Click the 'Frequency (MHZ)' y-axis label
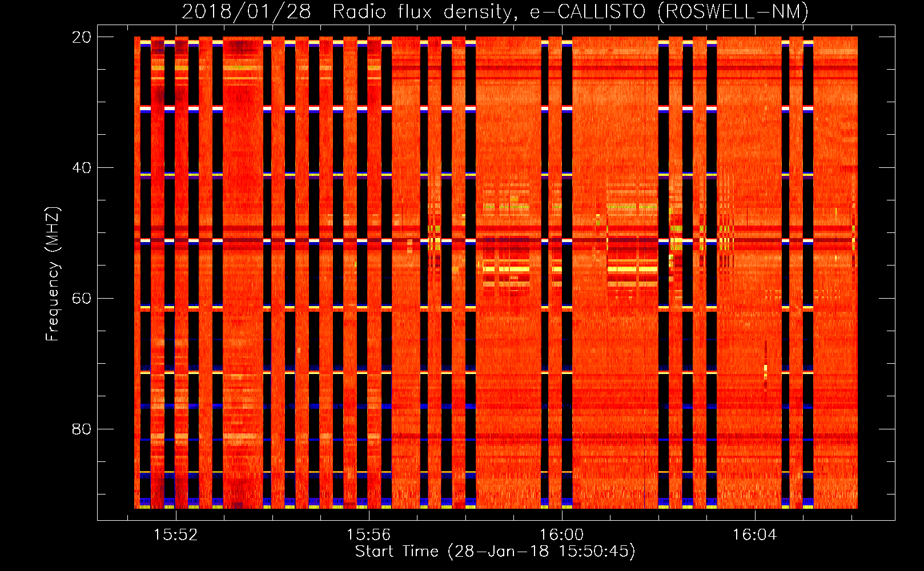The height and width of the screenshot is (571, 924). (53, 274)
